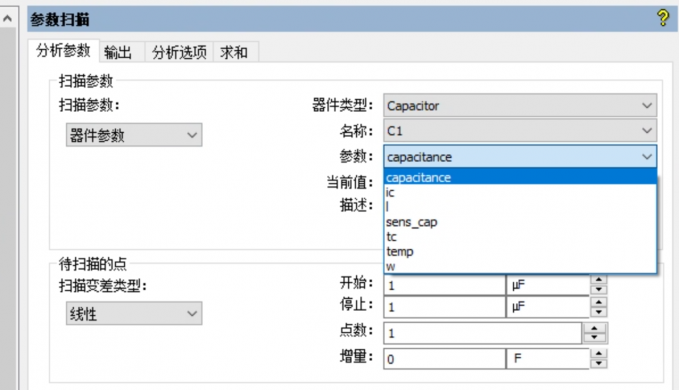Select the 求和 tab
The image size is (679, 390).
[x=234, y=52]
